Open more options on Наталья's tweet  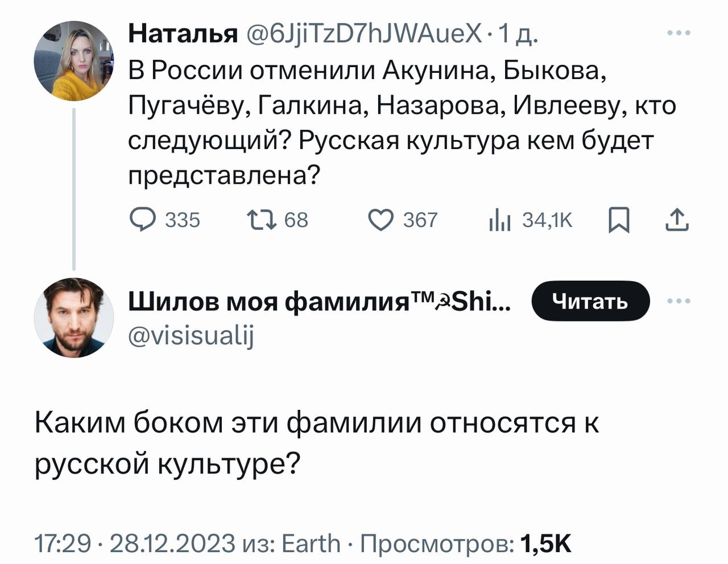[679, 34]
